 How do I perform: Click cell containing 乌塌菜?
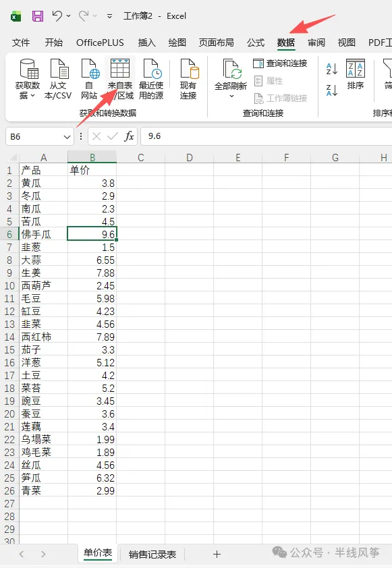(x=43, y=439)
